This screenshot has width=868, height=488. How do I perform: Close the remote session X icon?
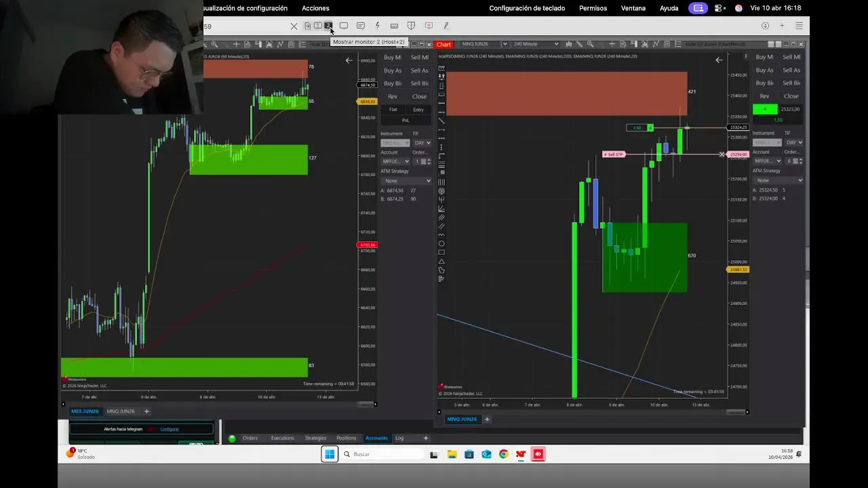(x=294, y=26)
